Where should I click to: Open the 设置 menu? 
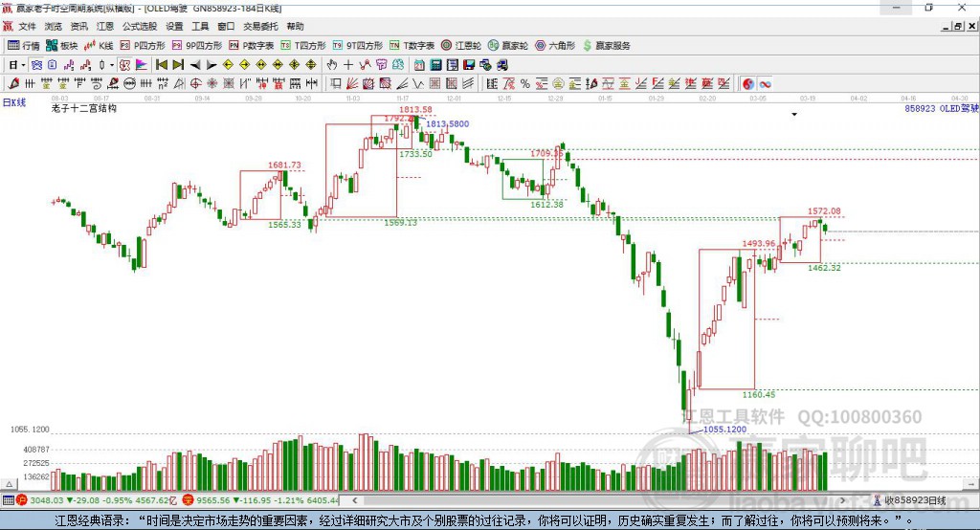[174, 26]
